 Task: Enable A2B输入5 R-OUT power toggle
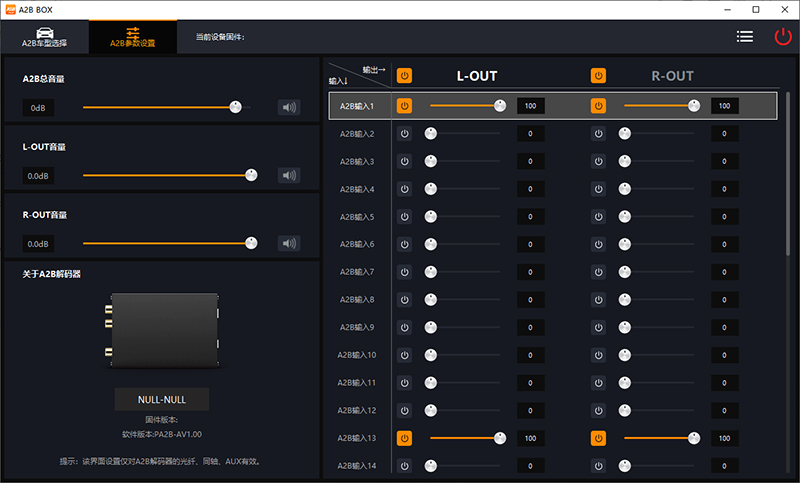[x=598, y=216]
